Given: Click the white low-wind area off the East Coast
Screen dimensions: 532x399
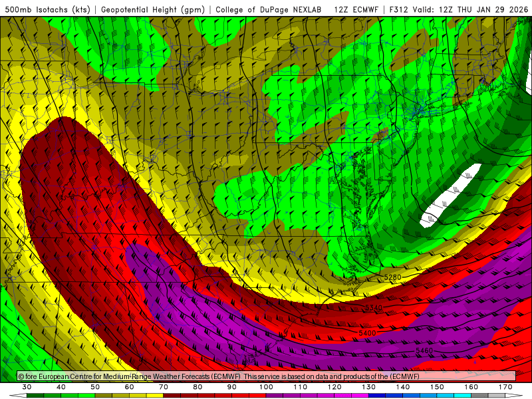Looking at the screenshot, I should (x=450, y=196).
